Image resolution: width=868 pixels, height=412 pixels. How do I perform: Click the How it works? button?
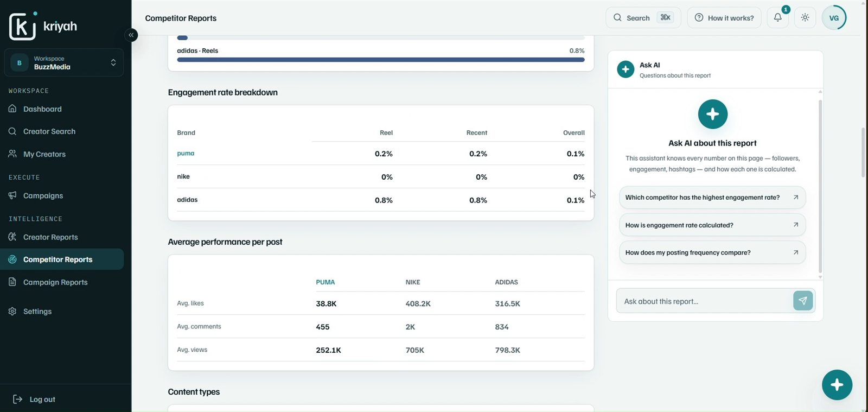[x=724, y=18]
